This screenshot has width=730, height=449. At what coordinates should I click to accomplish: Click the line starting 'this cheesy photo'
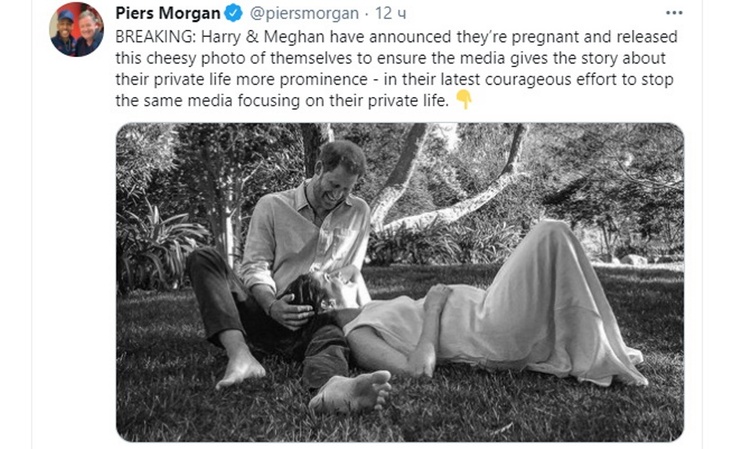(390, 58)
